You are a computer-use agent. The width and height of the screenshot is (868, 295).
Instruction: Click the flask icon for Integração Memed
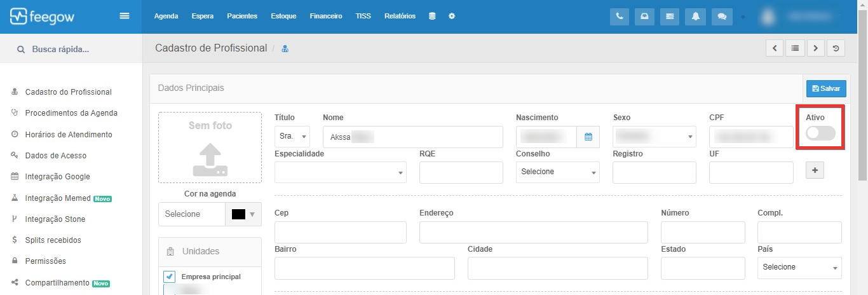point(15,198)
